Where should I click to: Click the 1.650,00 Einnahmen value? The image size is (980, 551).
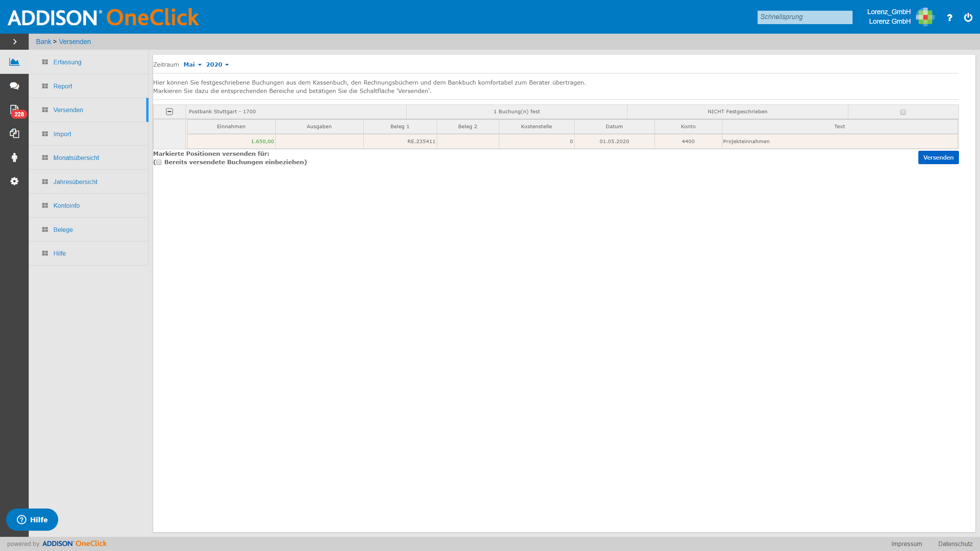click(x=262, y=142)
